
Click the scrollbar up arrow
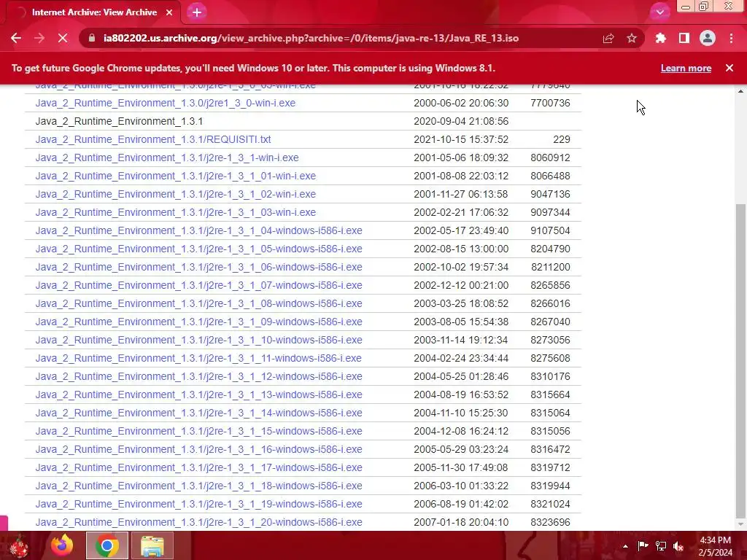point(740,90)
